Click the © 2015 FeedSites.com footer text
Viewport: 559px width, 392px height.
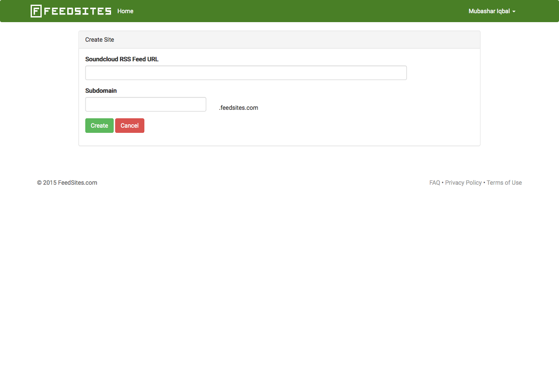[x=67, y=182]
